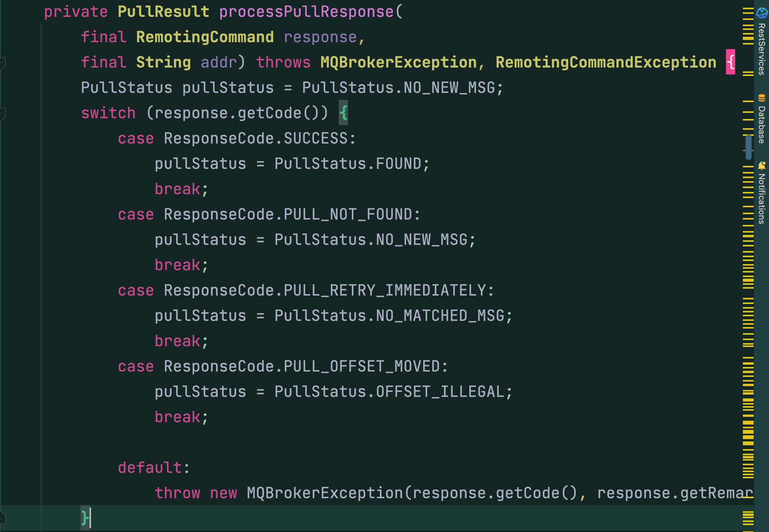Viewport: 769px width, 532px height.
Task: Click the closing brace on the last line
Action: tap(84, 518)
